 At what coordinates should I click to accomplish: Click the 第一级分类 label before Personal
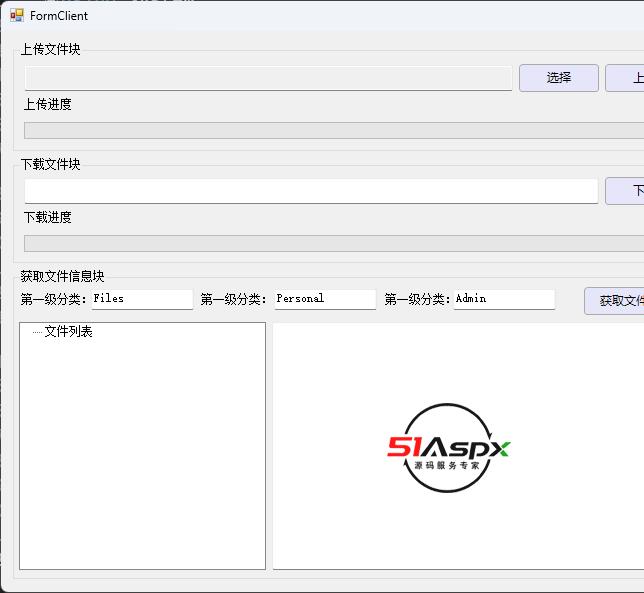[234, 299]
